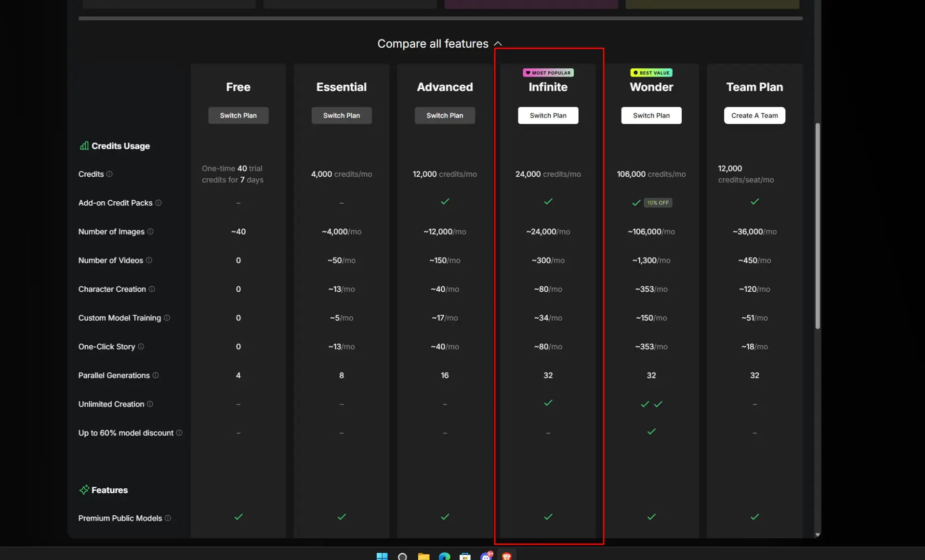Open File Explorer from the taskbar
925x560 pixels.
423,556
